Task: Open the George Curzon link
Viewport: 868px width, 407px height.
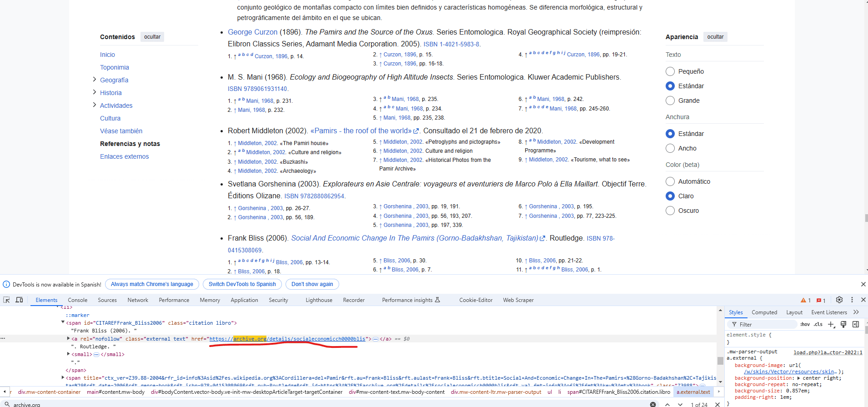Action: click(x=252, y=32)
